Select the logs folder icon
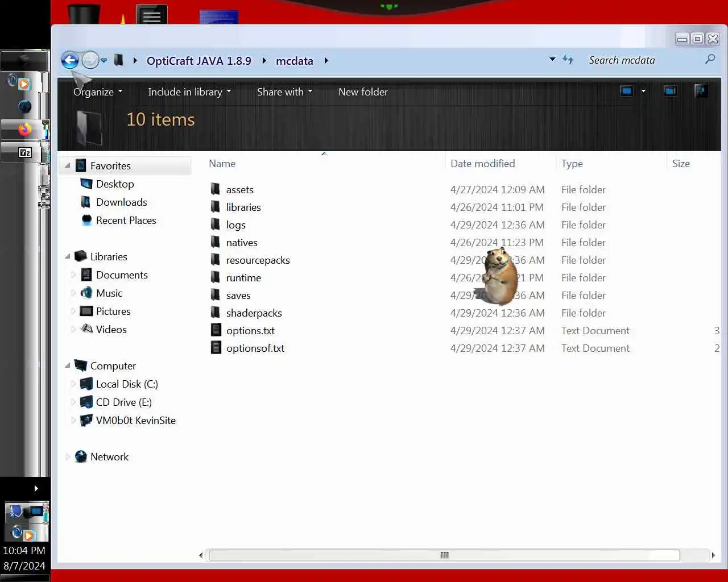The image size is (728, 582). click(x=216, y=225)
